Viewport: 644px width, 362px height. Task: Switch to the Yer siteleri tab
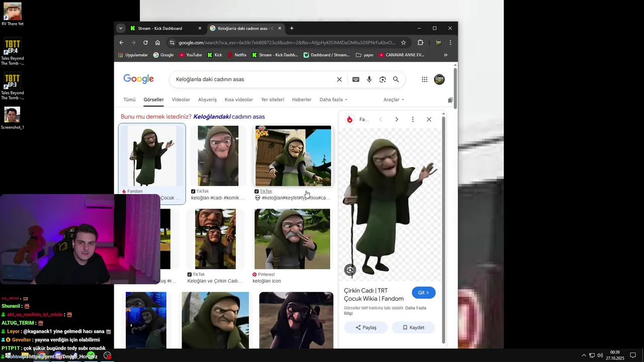tap(273, 100)
